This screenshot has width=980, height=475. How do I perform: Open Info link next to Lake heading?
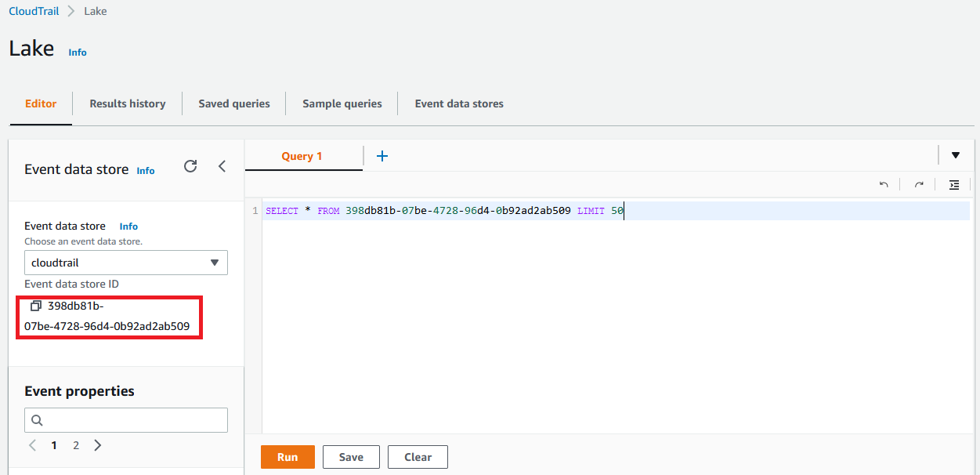coord(78,53)
